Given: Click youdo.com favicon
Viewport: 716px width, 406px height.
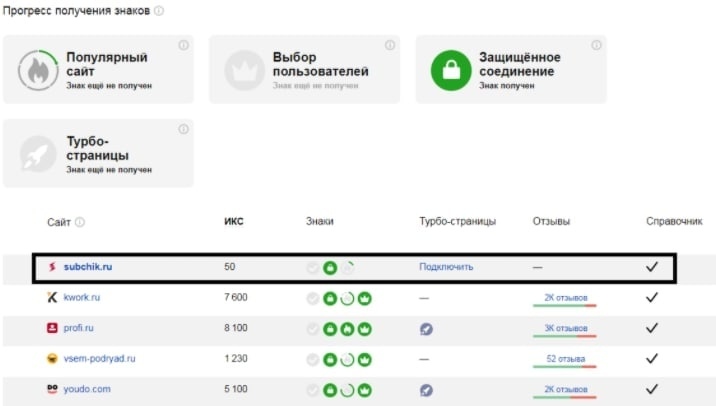Looking at the screenshot, I should (x=52, y=389).
